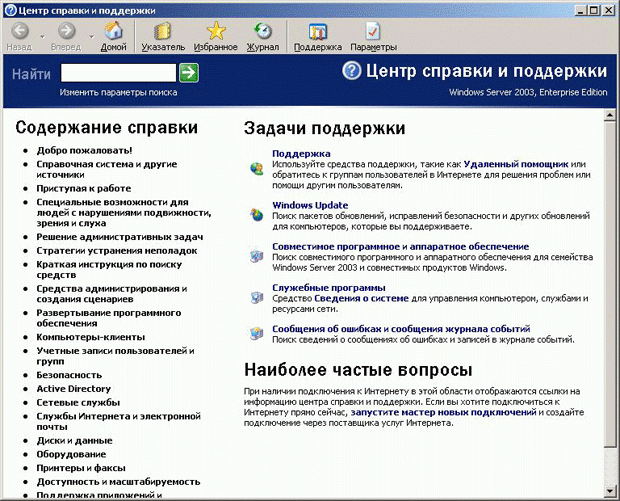Click the title bar help icon

[x=11, y=10]
